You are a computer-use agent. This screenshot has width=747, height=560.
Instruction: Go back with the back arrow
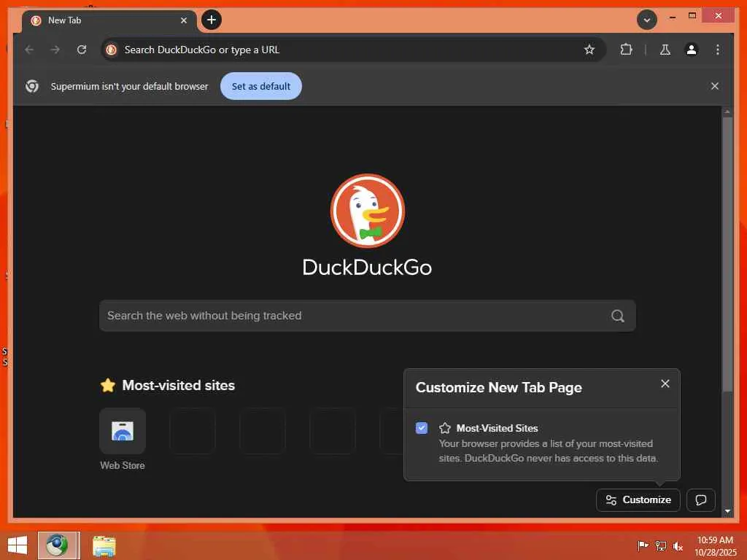[29, 50]
